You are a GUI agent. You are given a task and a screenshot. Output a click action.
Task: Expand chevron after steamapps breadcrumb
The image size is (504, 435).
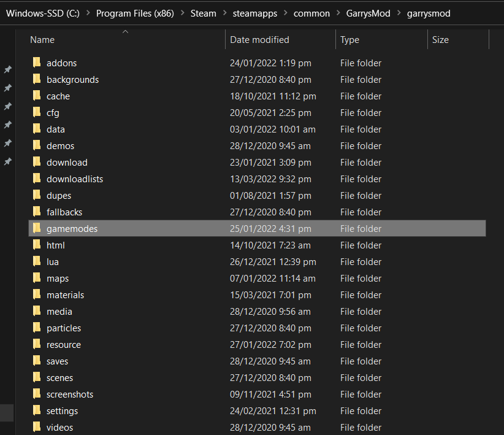(286, 13)
